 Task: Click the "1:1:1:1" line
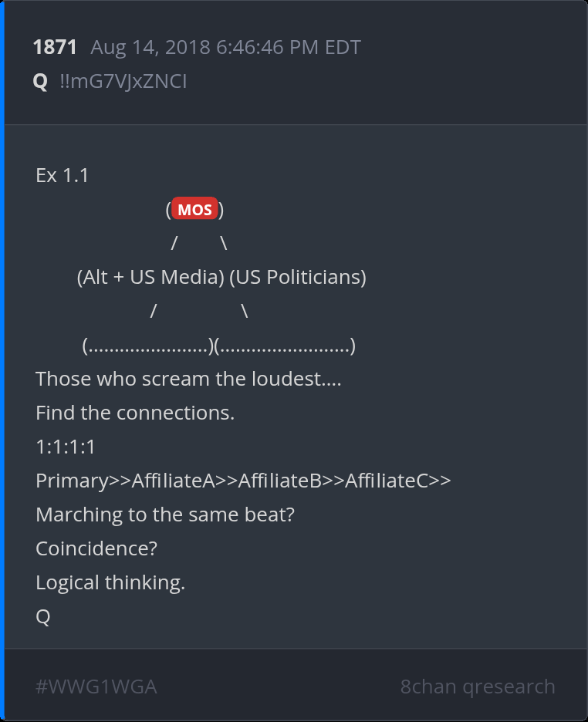[x=66, y=447]
